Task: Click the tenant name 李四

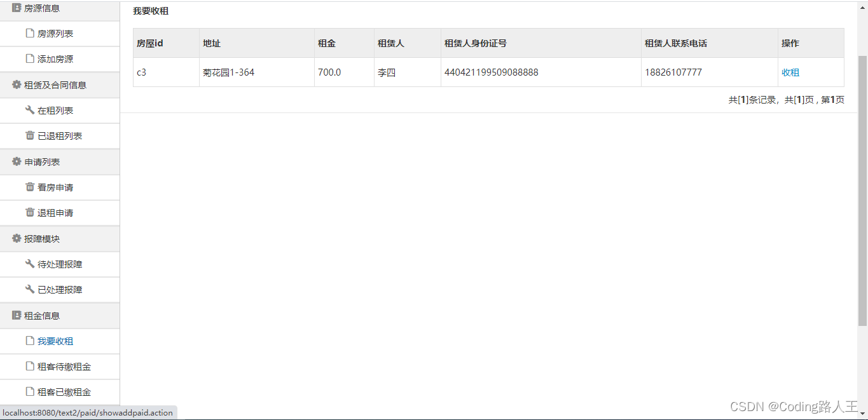Action: (x=387, y=72)
